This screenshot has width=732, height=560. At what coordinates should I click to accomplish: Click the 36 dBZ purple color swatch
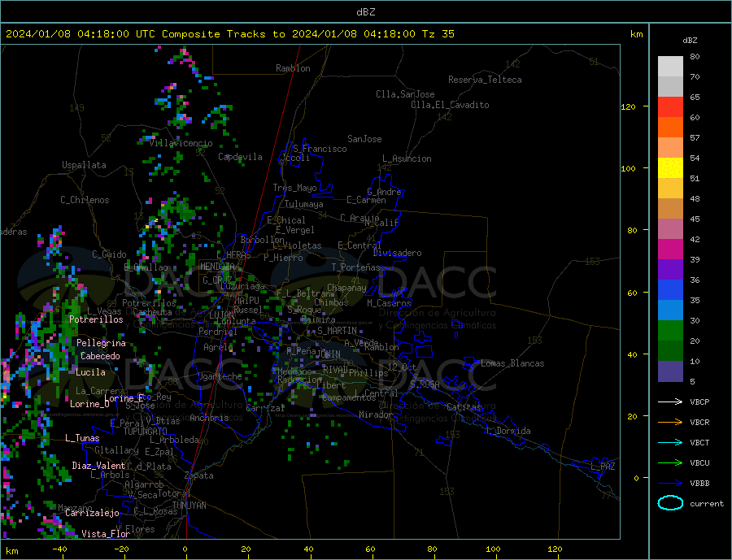pos(670,269)
